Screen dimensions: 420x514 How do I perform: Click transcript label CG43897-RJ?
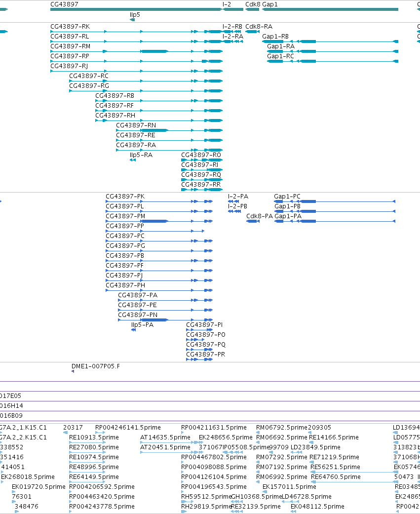point(69,66)
